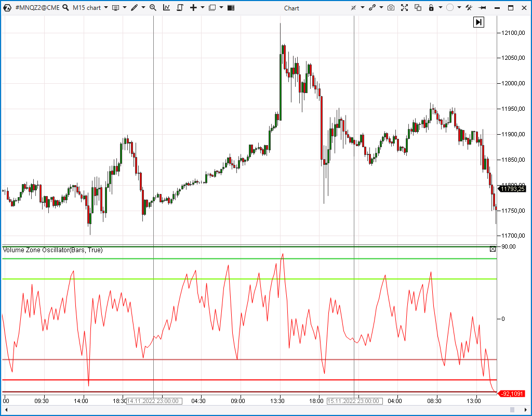532x416 pixels.
Task: Open the color circle selector
Action: (450, 8)
